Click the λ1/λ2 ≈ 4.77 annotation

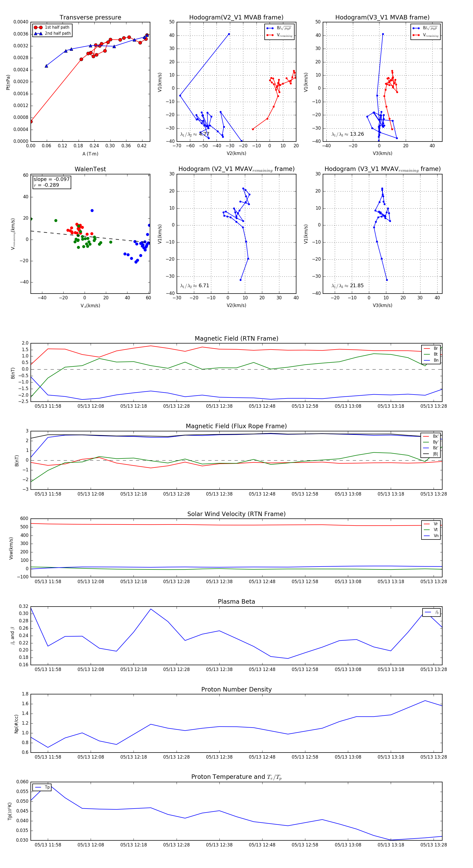click(194, 134)
